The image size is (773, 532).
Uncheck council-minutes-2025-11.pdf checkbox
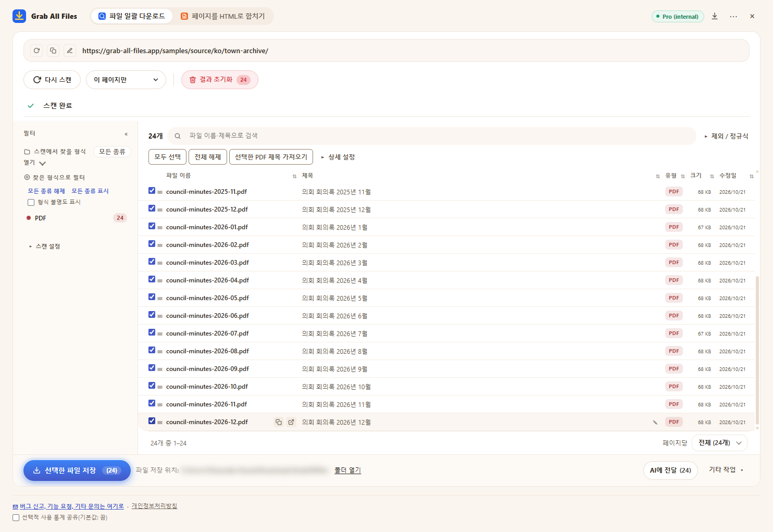click(x=152, y=191)
